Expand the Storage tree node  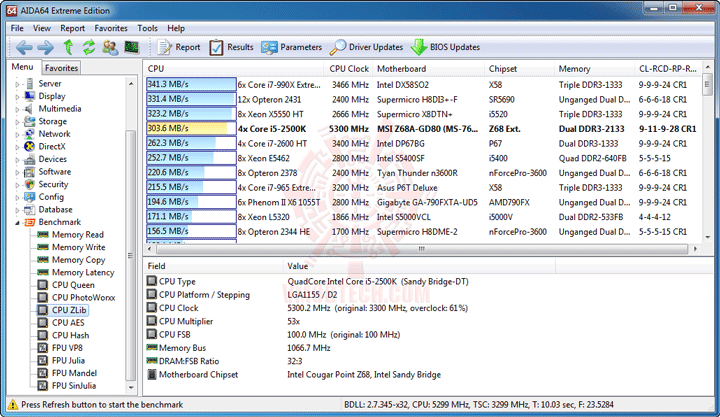[17, 122]
